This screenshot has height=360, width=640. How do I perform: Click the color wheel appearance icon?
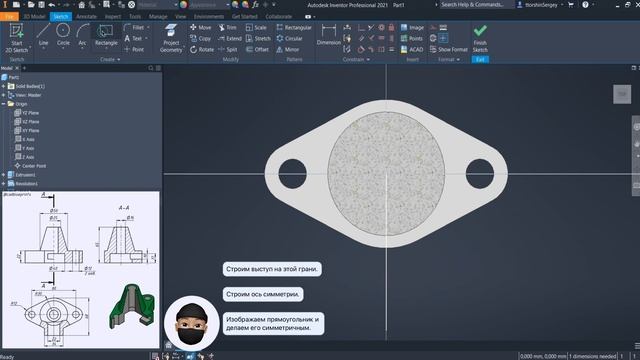coord(184,5)
